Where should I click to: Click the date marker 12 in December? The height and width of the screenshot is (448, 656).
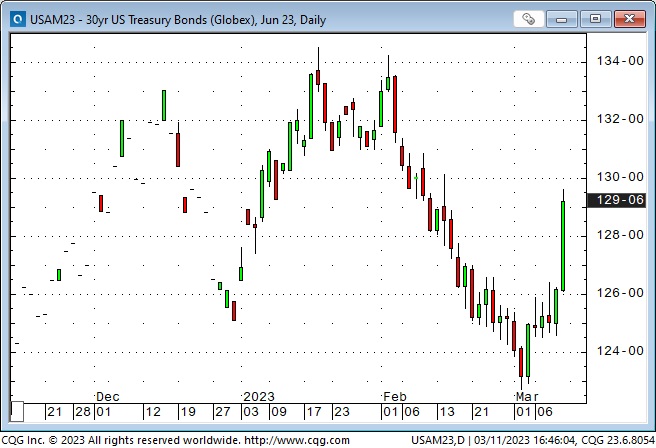[153, 412]
